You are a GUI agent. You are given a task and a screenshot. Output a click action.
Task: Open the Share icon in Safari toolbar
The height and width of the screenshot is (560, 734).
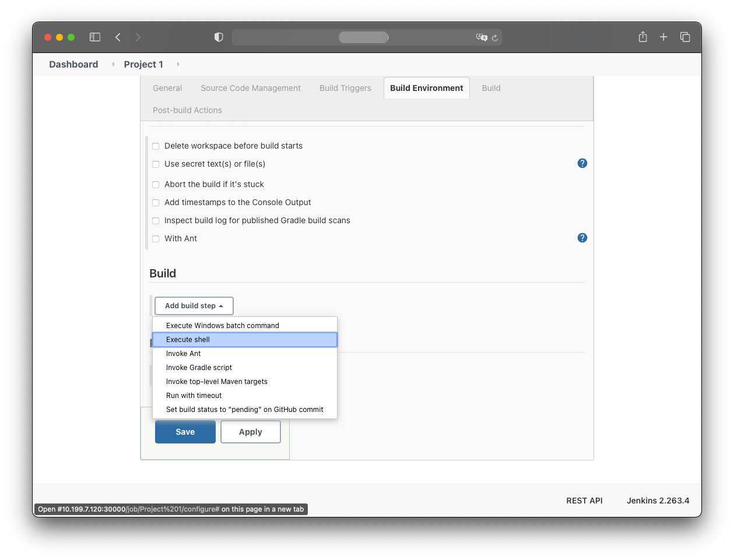pyautogui.click(x=642, y=37)
